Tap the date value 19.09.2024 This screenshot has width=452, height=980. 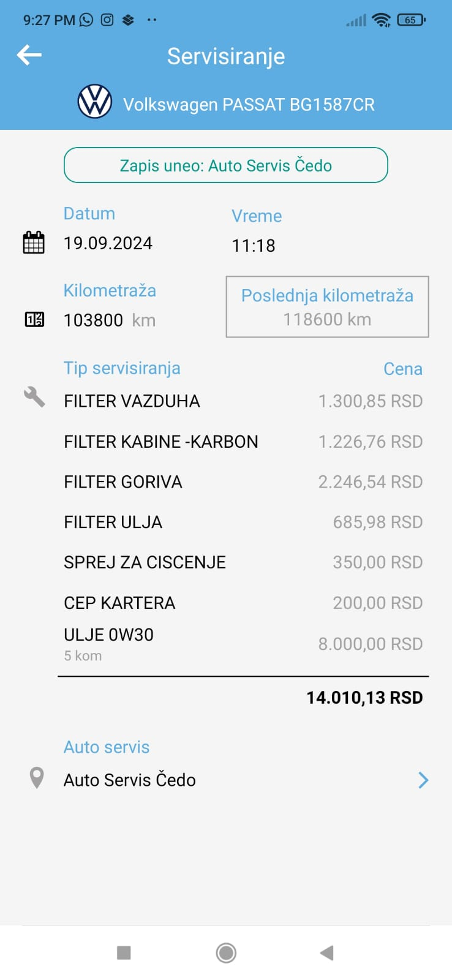tap(108, 243)
